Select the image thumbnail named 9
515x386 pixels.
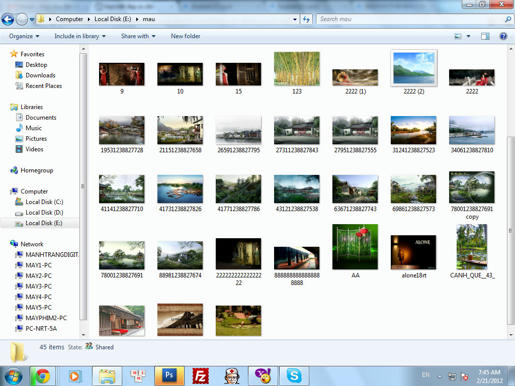[122, 74]
